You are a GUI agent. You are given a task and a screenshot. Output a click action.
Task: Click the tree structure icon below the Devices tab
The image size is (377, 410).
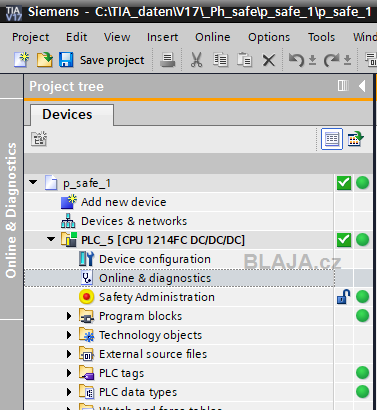click(x=39, y=139)
